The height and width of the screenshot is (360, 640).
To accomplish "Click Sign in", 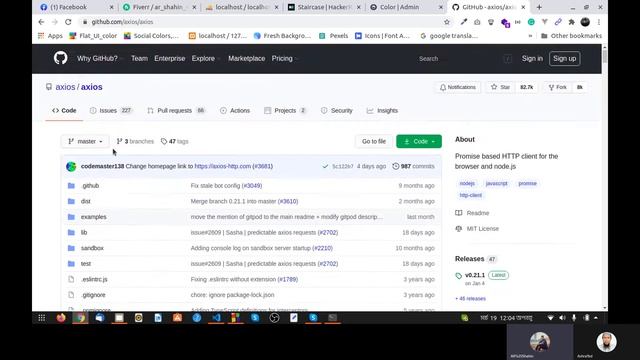I will 532,58.
